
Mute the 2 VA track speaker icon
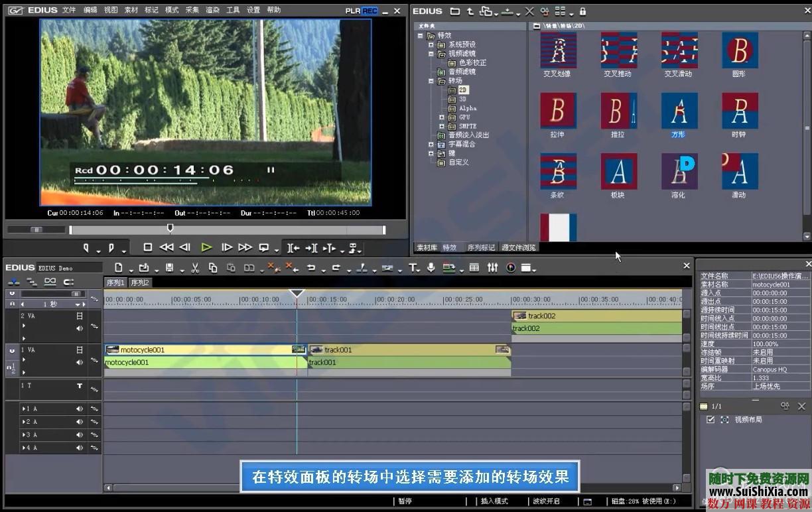pyautogui.click(x=80, y=327)
